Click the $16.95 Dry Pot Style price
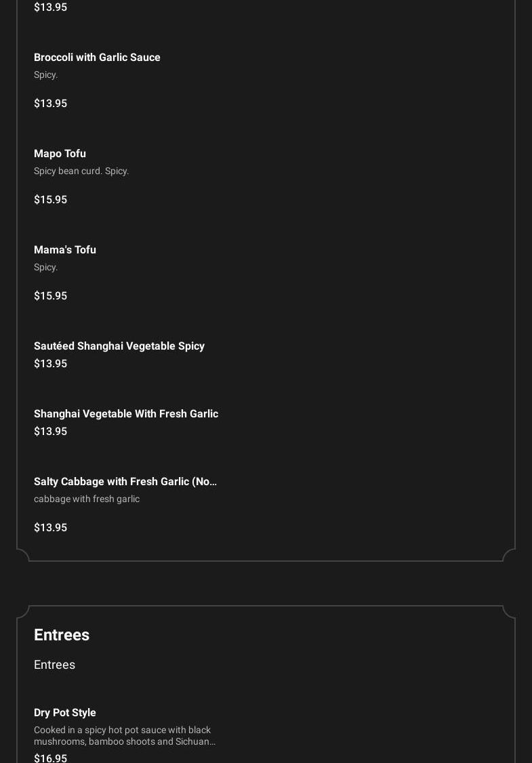The image size is (532, 763). pyautogui.click(x=50, y=758)
